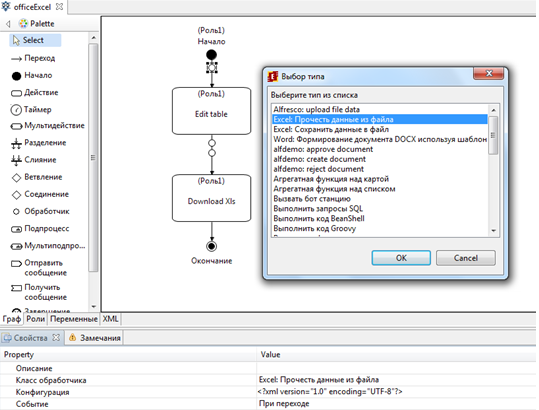Screen dimensions: 539x410
Task: Select Excel: Сохранить данные в файл
Action: [380, 130]
